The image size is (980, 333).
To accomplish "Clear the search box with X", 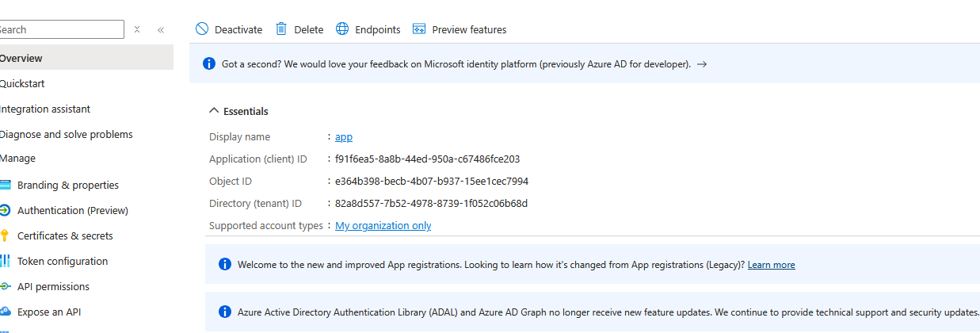I will click(137, 29).
